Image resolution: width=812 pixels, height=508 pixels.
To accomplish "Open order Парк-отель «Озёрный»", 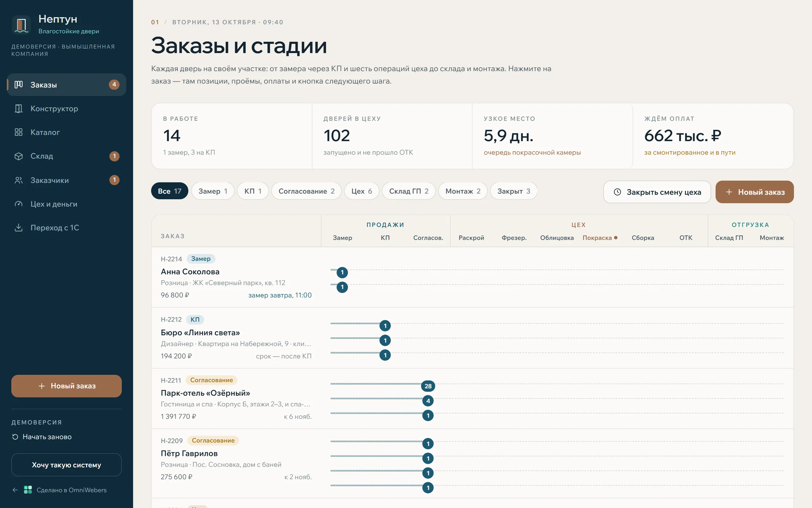I will pyautogui.click(x=205, y=393).
